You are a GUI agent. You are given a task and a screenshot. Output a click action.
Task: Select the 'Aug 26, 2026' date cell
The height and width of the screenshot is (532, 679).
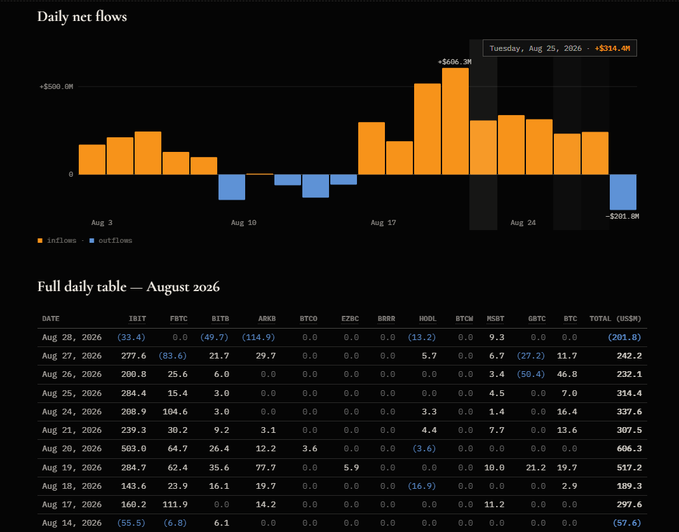72,374
